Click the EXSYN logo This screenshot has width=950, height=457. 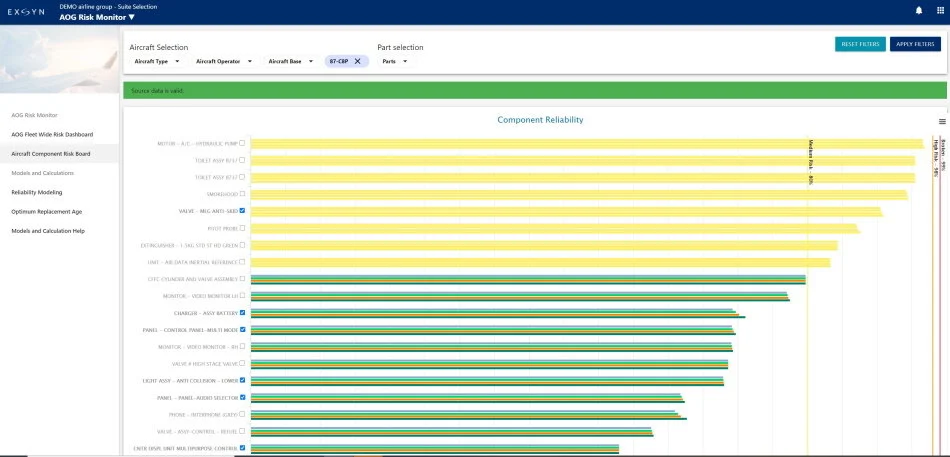coord(26,12)
